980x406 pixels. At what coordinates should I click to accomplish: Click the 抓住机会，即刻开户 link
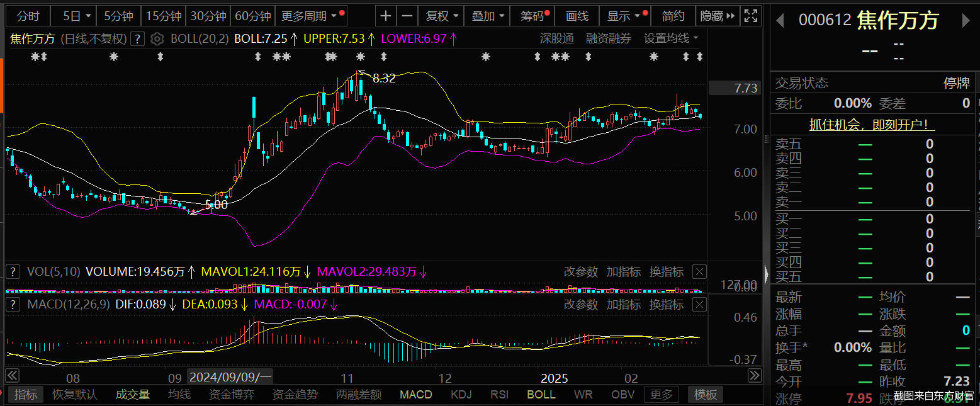[x=872, y=125]
